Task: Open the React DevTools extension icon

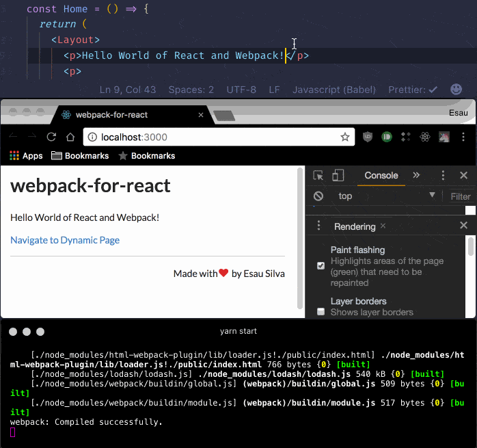Action: [424, 137]
